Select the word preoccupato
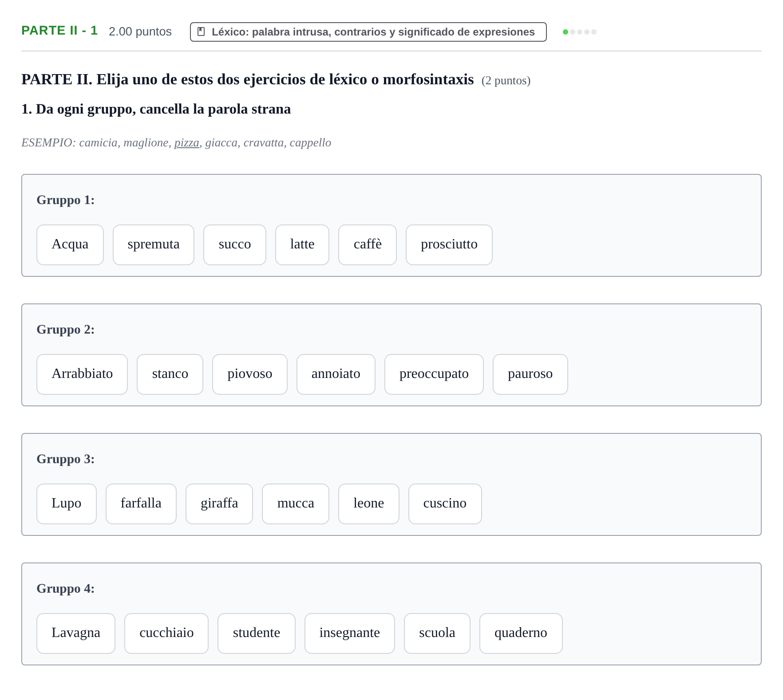Image resolution: width=783 pixels, height=700 pixels. 434,374
